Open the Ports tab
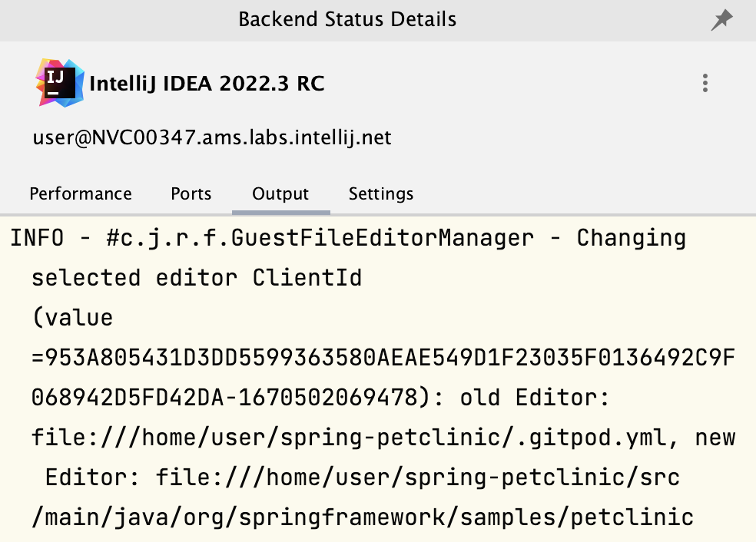This screenshot has height=542, width=756. (191, 194)
